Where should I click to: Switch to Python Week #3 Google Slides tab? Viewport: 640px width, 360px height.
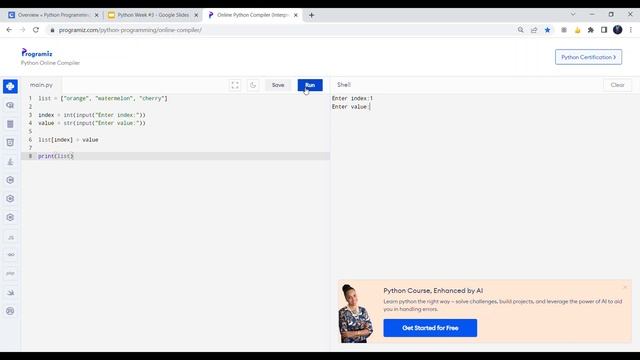click(x=153, y=15)
